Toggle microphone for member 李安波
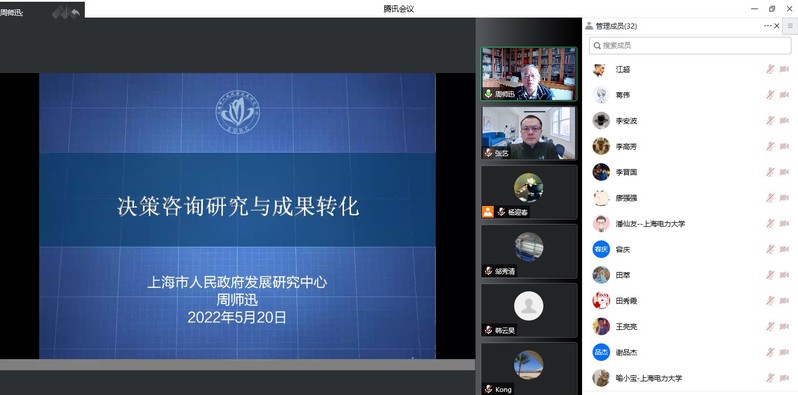Screen dimensions: 798x395 (770, 121)
